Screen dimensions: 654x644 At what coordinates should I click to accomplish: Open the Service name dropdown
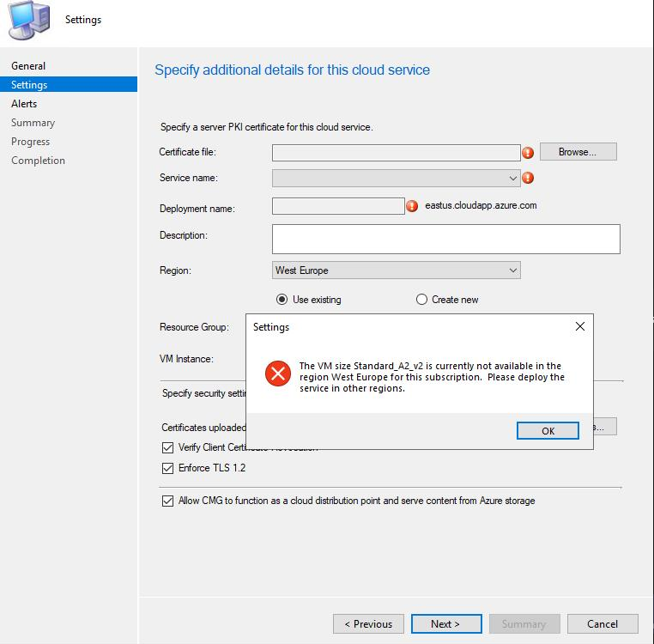(x=396, y=179)
